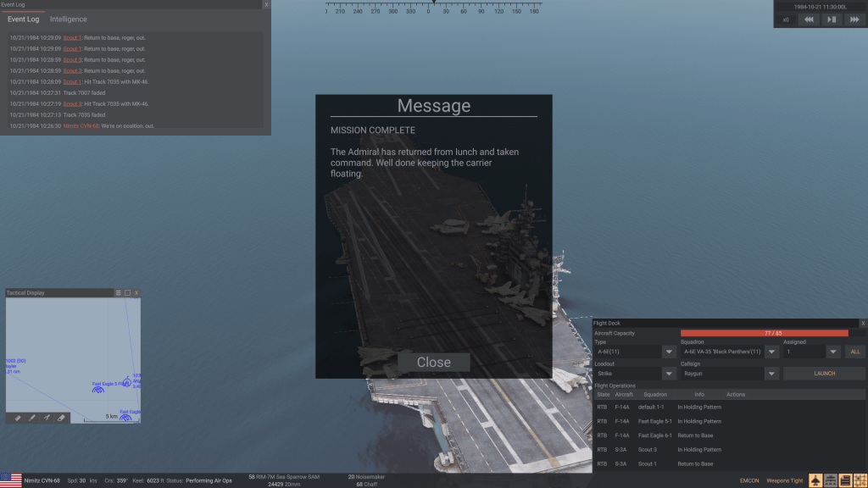
Task: Select the eraser tool in Tactical Display
Action: pyautogui.click(x=60, y=417)
